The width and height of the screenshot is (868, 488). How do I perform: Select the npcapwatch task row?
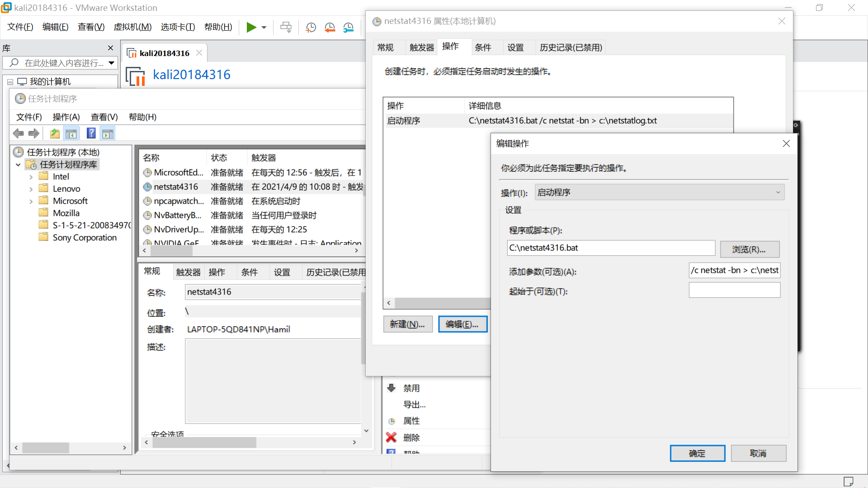pyautogui.click(x=179, y=201)
